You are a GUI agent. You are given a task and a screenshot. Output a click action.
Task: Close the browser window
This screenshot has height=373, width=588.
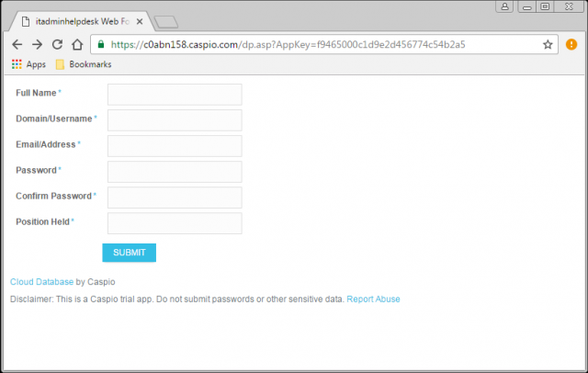coord(569,6)
